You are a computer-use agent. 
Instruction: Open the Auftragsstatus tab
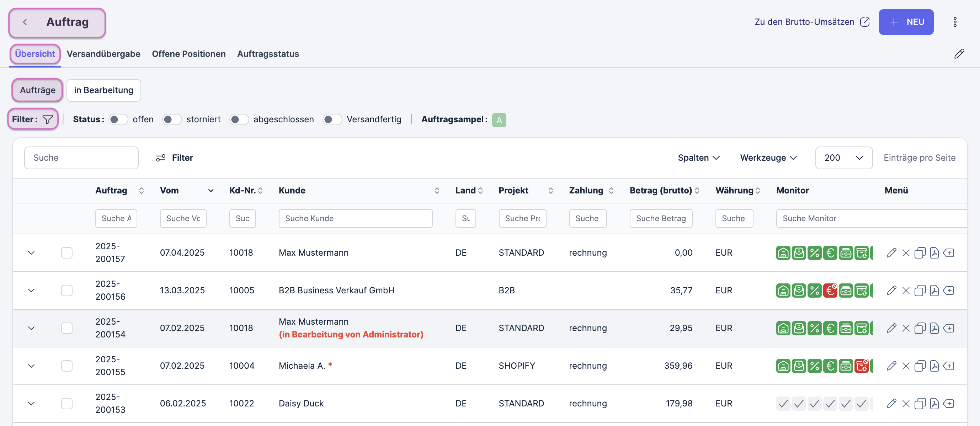[x=268, y=54]
